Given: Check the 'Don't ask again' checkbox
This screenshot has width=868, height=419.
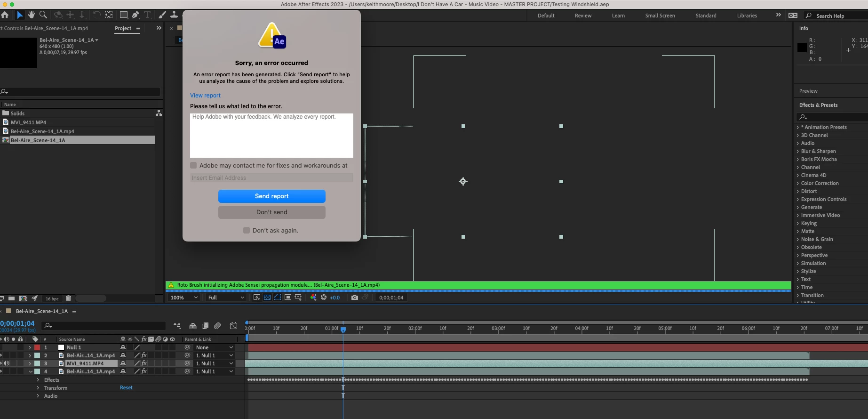Looking at the screenshot, I should (247, 230).
